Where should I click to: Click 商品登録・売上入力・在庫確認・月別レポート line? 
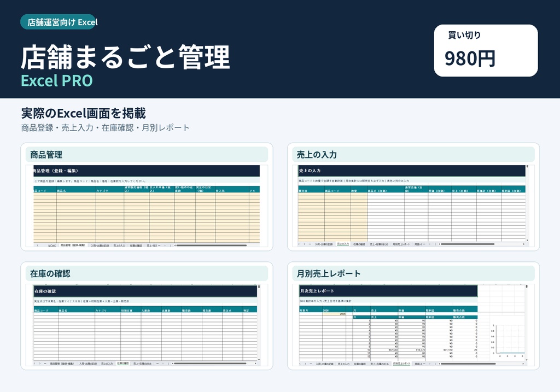(x=105, y=128)
